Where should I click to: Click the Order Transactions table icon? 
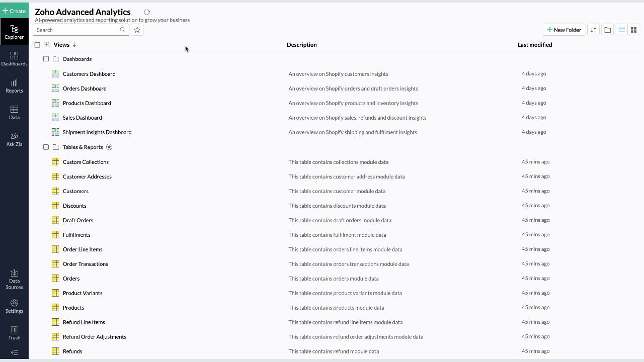55,264
